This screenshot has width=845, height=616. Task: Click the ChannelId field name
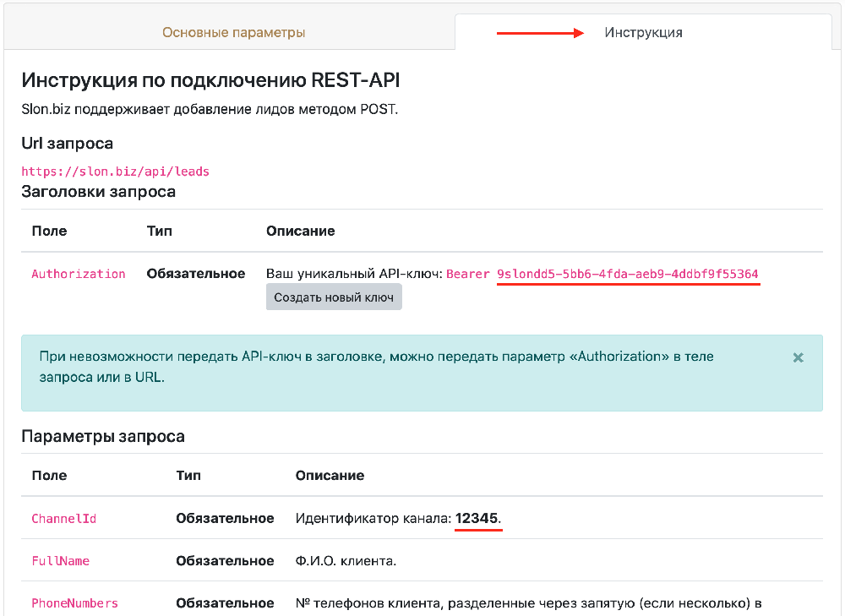[63, 519]
